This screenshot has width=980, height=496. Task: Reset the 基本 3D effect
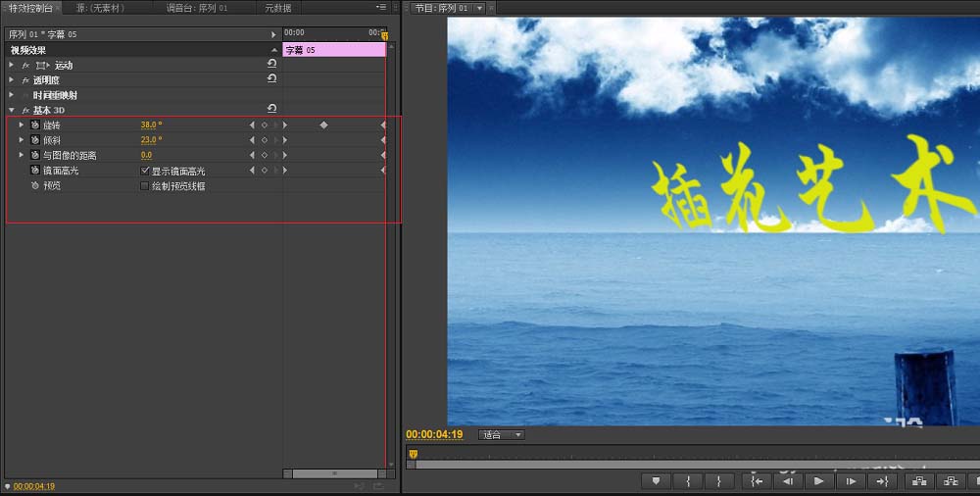pyautogui.click(x=271, y=109)
